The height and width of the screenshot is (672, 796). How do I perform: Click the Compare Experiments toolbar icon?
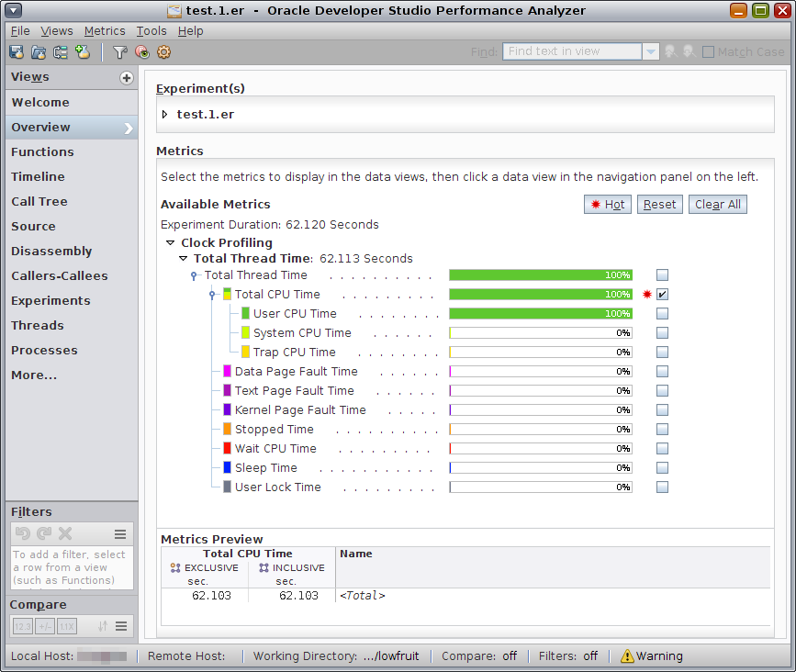61,51
